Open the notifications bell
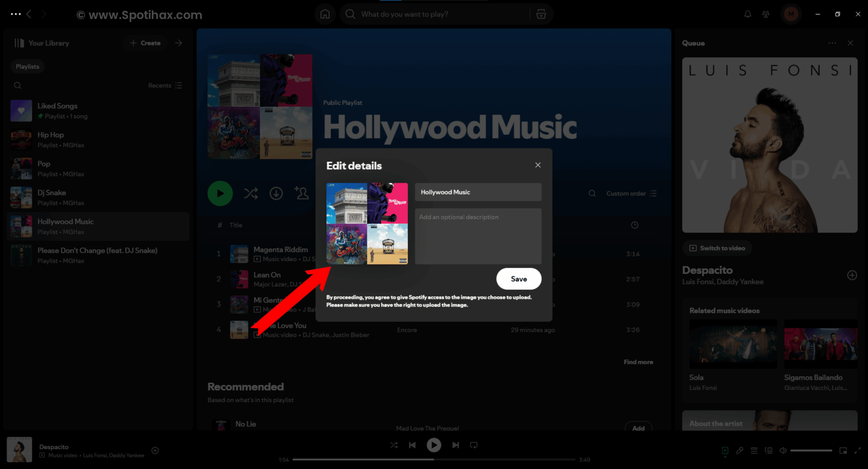 click(x=747, y=14)
